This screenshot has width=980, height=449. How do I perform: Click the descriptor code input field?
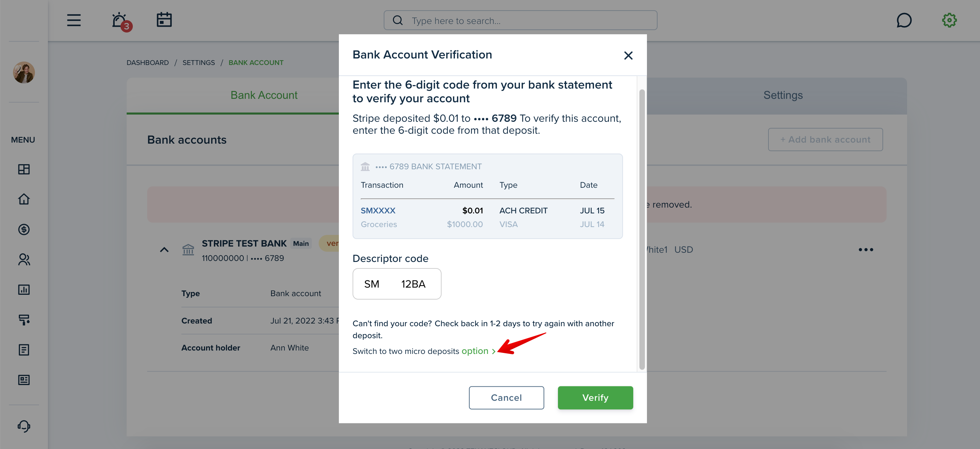click(397, 283)
